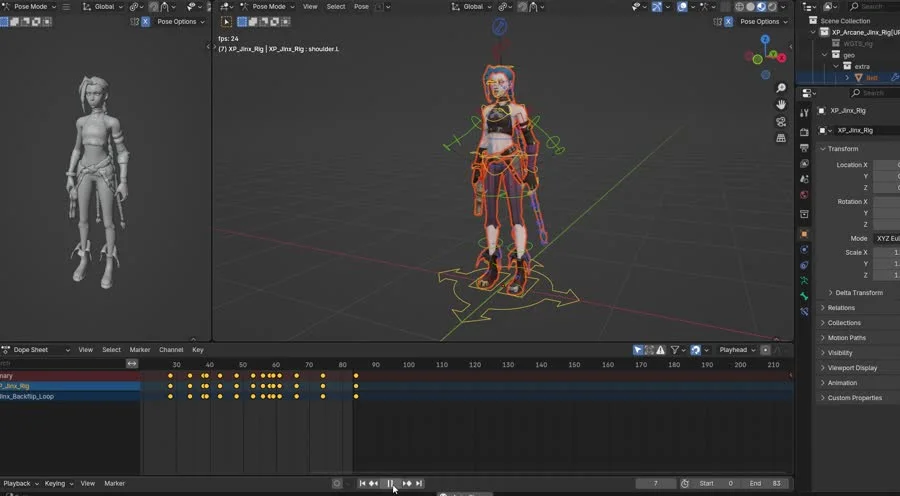Screen dimensions: 900x496
Task: Toggle gizmo display in main viewport
Action: (x=657, y=7)
